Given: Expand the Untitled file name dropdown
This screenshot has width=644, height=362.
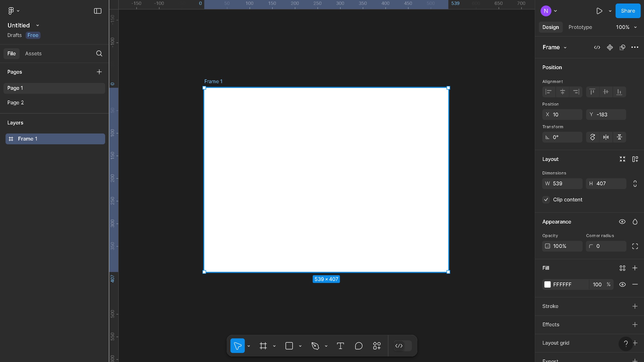Looking at the screenshot, I should (37, 25).
